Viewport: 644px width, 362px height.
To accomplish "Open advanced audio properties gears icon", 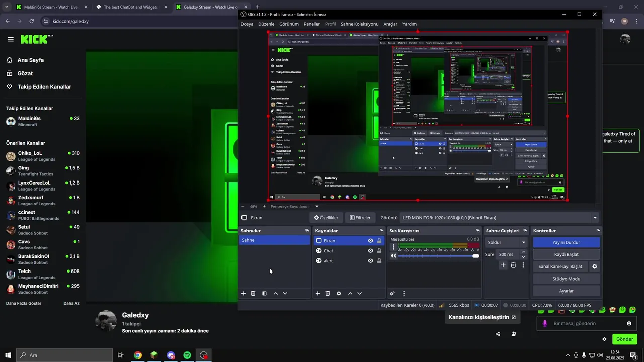I will pos(392,293).
